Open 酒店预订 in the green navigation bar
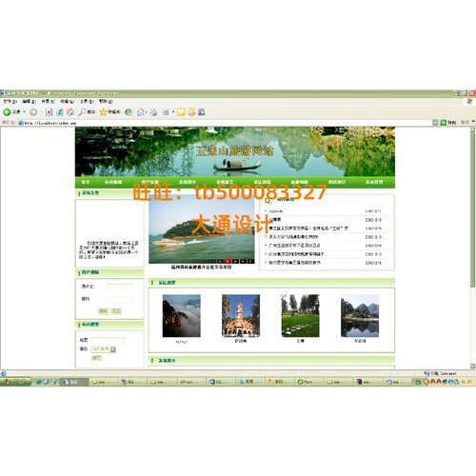Screen dimensions: 476x476 pyautogui.click(x=337, y=182)
